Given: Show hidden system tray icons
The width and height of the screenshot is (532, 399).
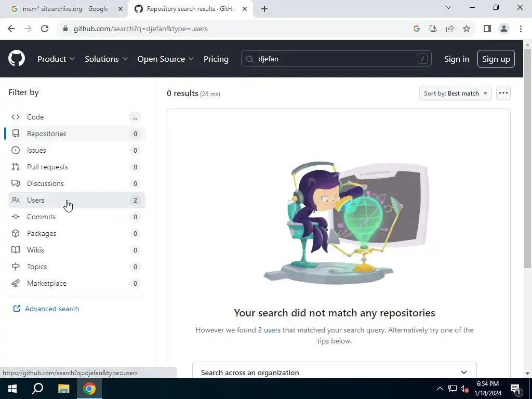Looking at the screenshot, I should pyautogui.click(x=440, y=389).
